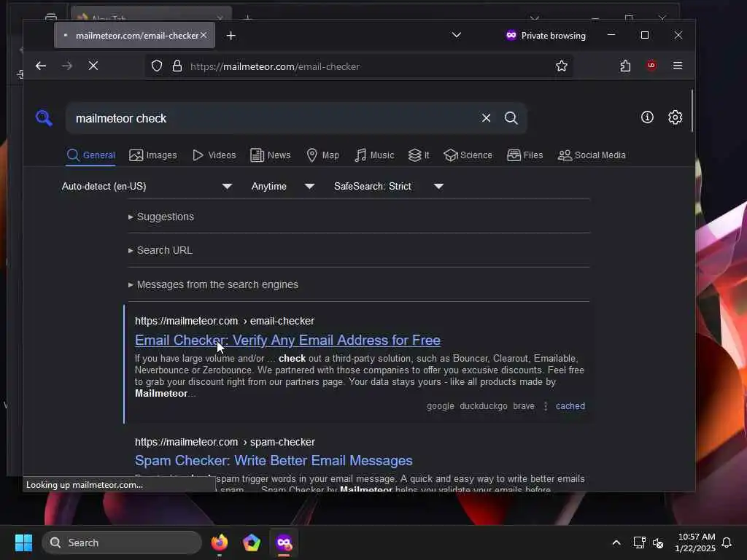
Task: Switch to the Videos category
Action: [x=214, y=155]
